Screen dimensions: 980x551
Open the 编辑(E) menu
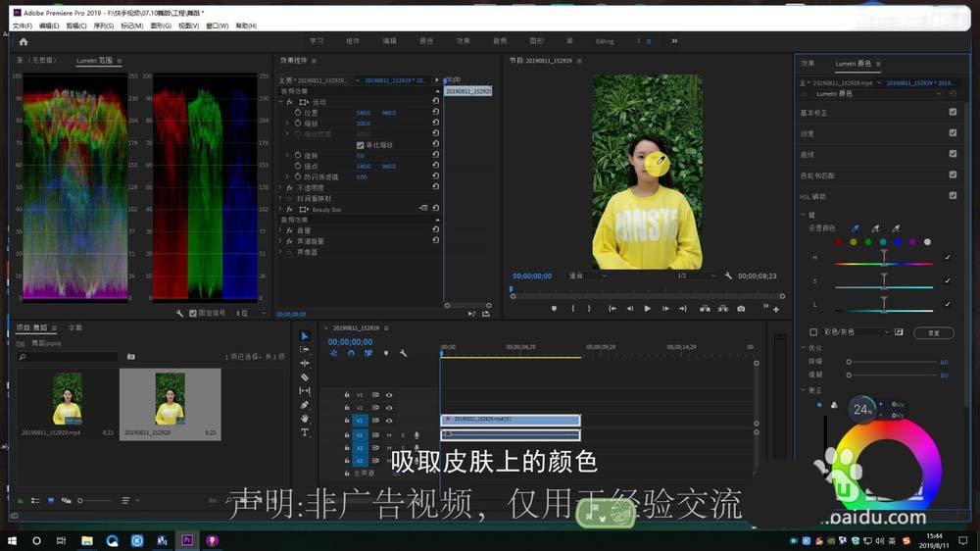(x=49, y=25)
